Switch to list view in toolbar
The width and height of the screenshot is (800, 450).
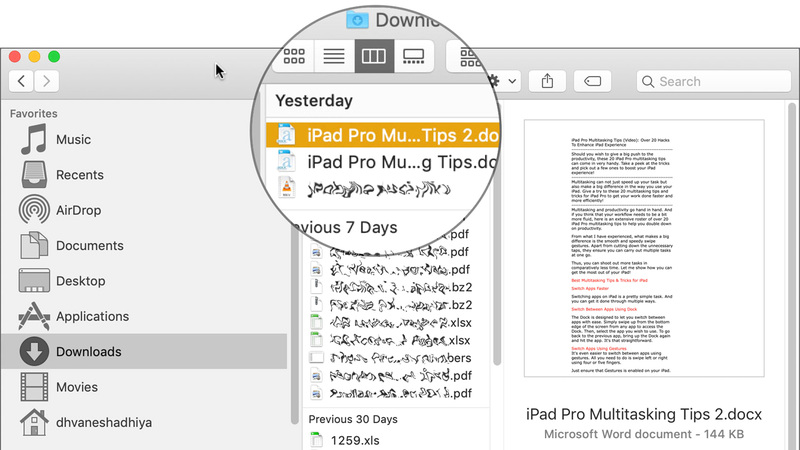coord(333,57)
